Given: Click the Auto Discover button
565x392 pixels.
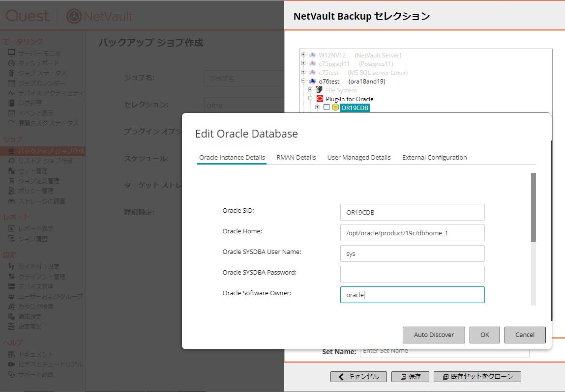Looking at the screenshot, I should point(434,335).
